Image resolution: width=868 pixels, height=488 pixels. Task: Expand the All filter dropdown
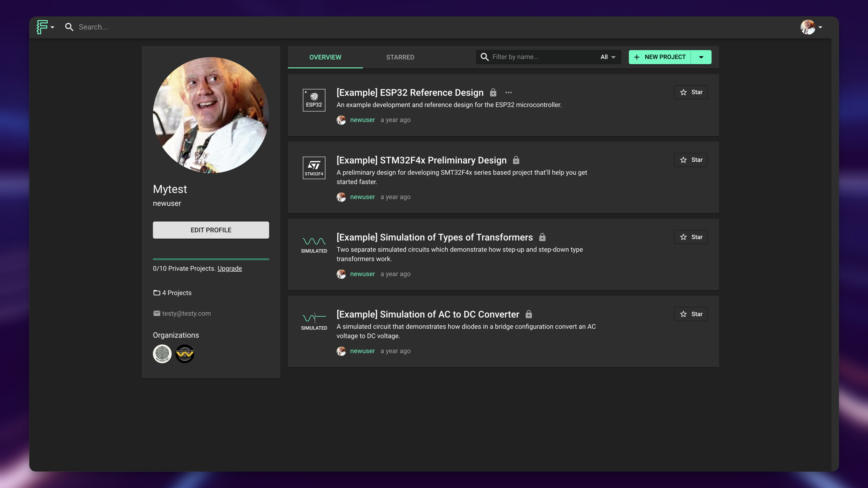coord(608,57)
